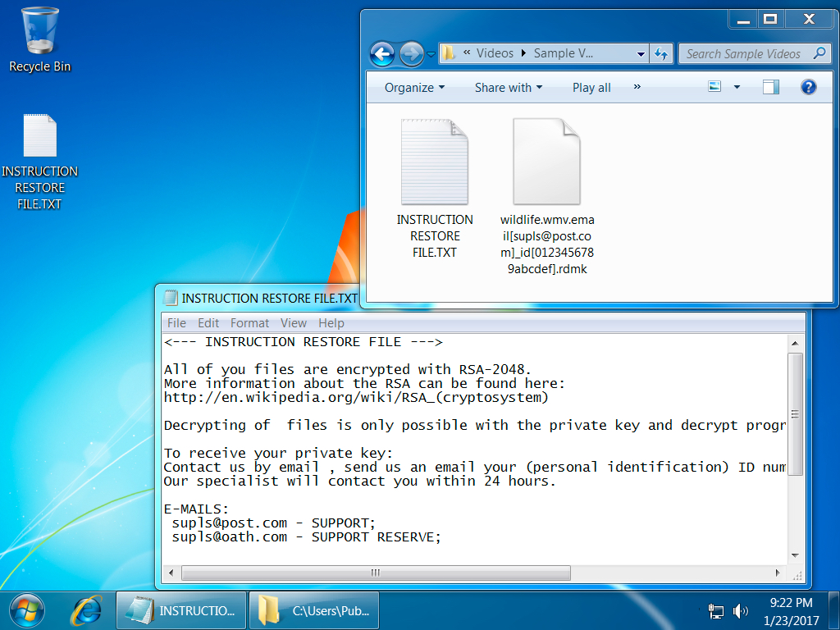The image size is (840, 630).
Task: Click the Refresh button in Explorer
Action: pyautogui.click(x=661, y=53)
